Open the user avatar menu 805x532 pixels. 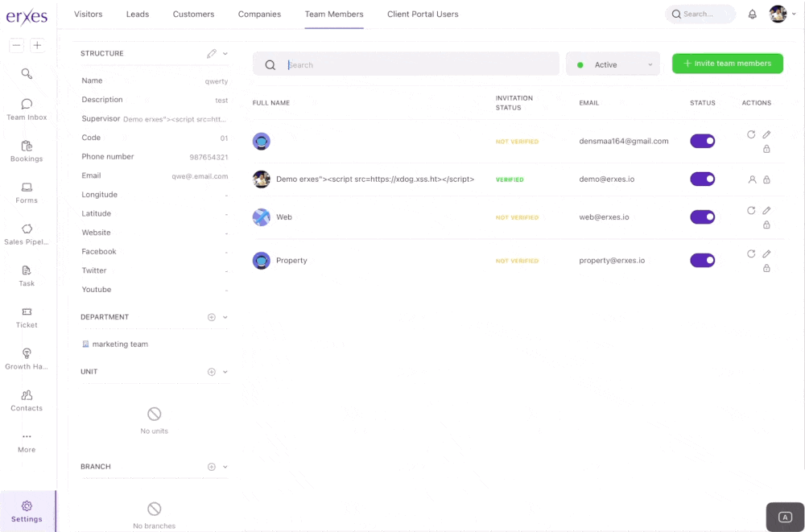point(782,14)
